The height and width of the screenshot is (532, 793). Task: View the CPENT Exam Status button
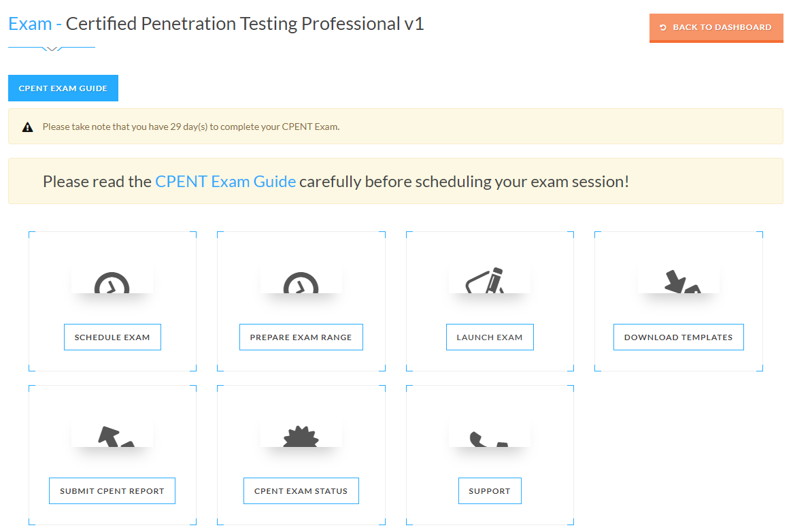(301, 491)
